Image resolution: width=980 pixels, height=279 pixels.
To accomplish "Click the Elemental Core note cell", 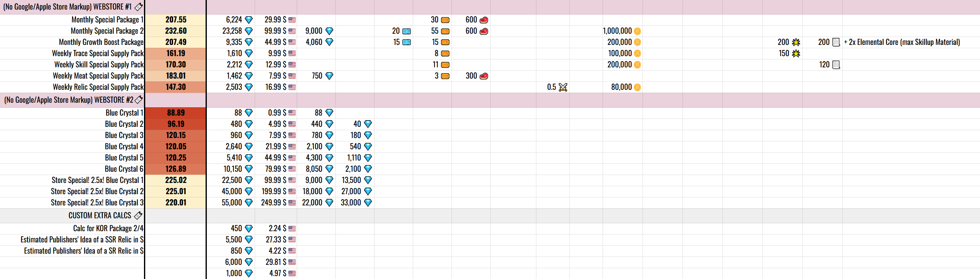I will [x=902, y=42].
